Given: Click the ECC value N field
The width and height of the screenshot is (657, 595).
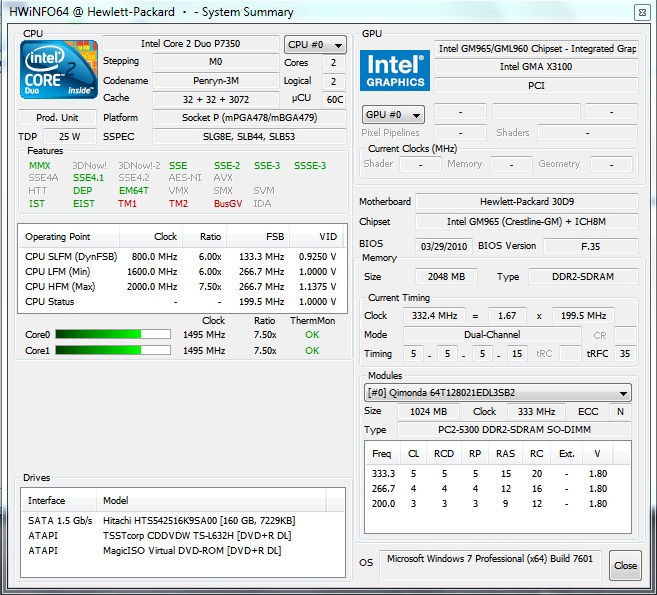Looking at the screenshot, I should point(620,411).
